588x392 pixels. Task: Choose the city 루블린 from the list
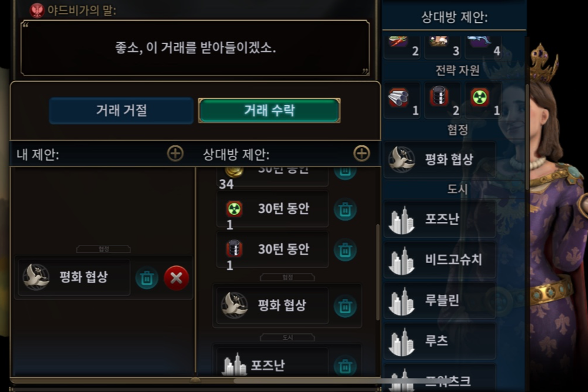440,300
